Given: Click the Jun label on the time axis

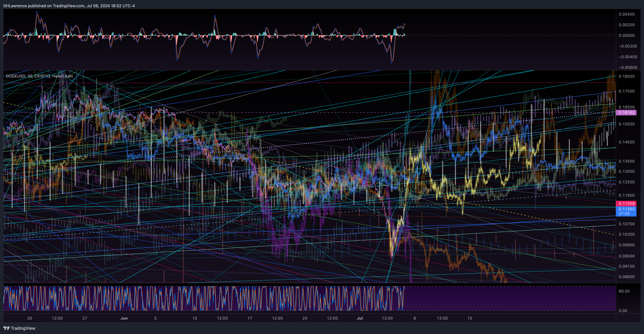Looking at the screenshot, I should click(124, 318).
